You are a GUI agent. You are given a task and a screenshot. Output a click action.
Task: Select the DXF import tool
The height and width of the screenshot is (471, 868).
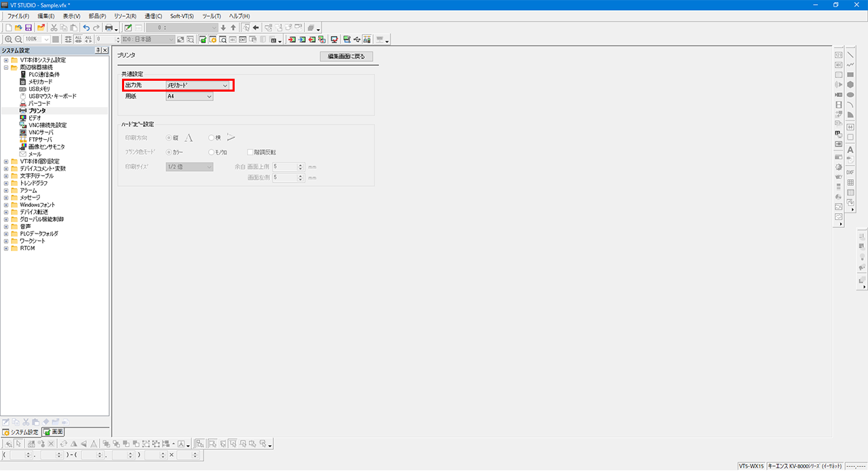click(850, 172)
